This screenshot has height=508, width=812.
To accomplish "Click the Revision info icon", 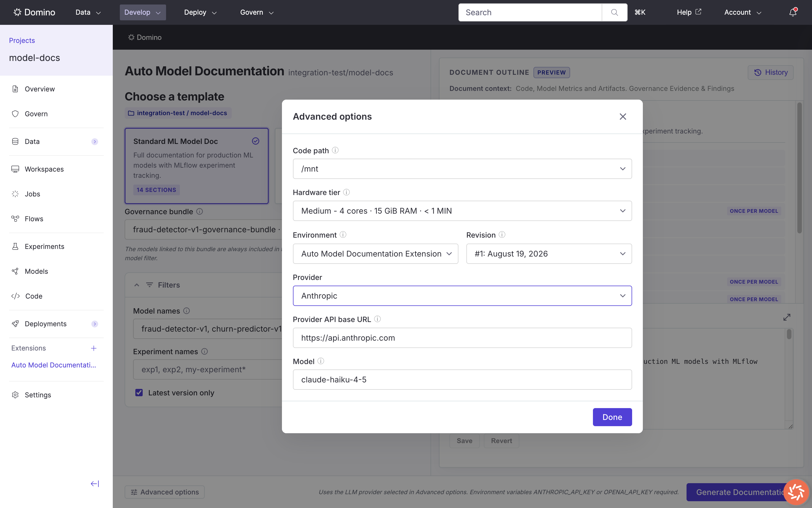I will point(502,235).
